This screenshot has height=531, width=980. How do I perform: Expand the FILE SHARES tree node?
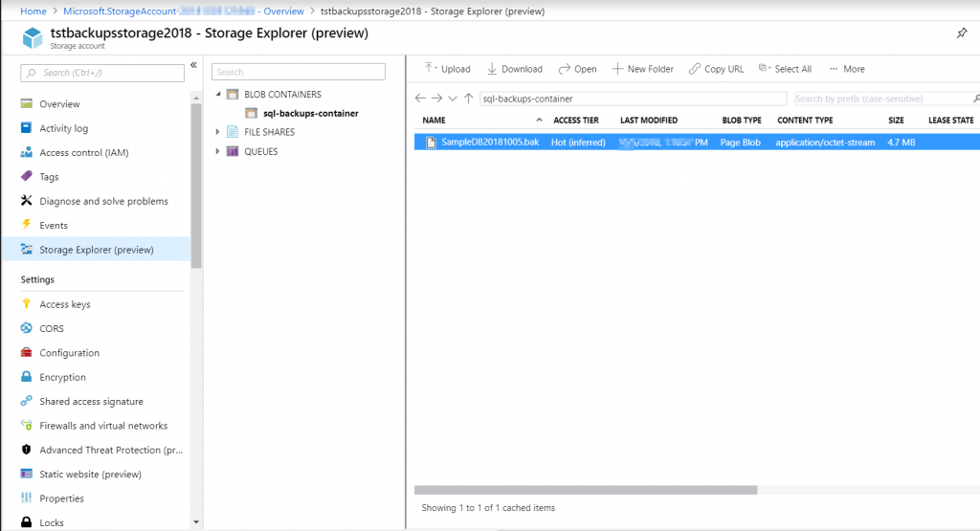[x=217, y=132]
